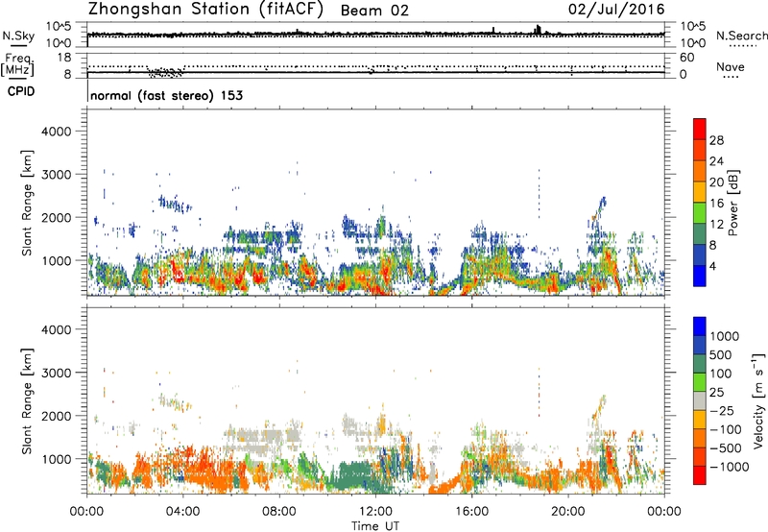
Task: Click the '12:00' time tick label
Action: pyautogui.click(x=375, y=512)
